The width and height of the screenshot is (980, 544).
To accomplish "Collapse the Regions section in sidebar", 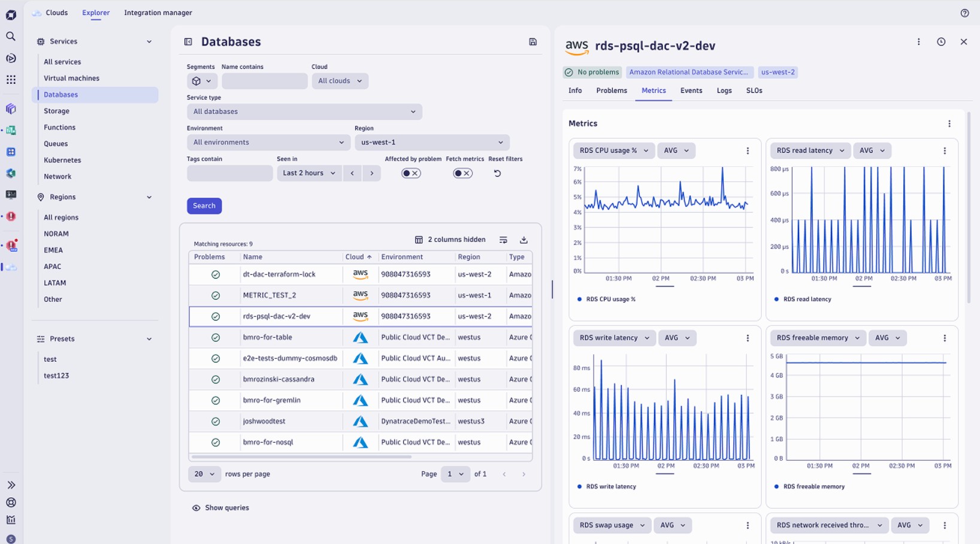I will [149, 197].
